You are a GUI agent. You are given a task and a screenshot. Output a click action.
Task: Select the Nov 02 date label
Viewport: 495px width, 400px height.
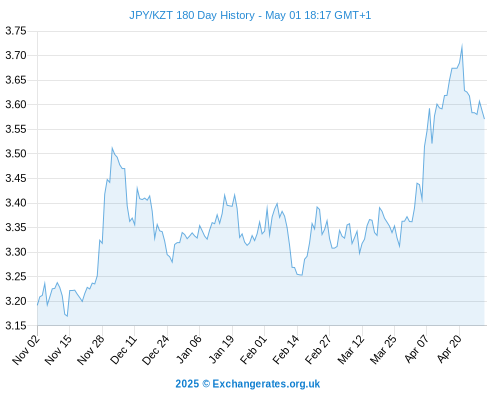click(26, 350)
